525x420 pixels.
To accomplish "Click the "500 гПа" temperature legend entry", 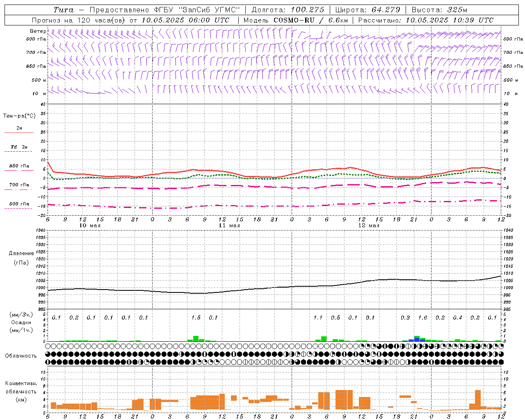I will 19,204.
